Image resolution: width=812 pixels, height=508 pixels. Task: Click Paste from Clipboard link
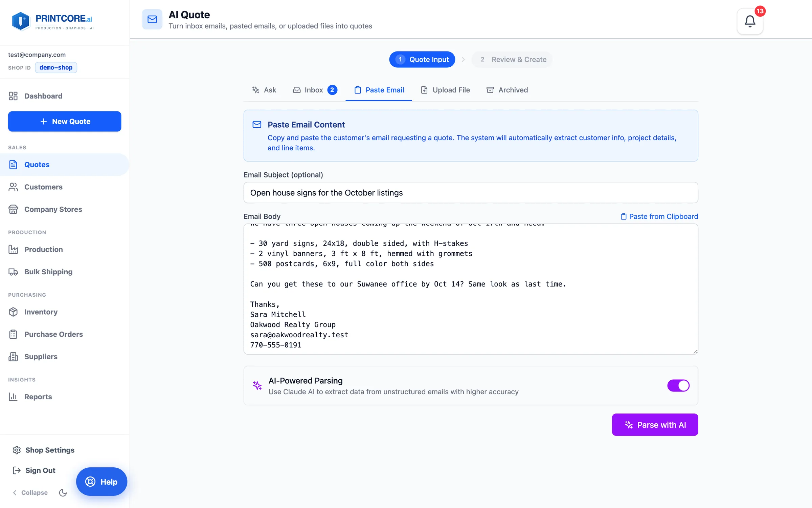tap(659, 216)
